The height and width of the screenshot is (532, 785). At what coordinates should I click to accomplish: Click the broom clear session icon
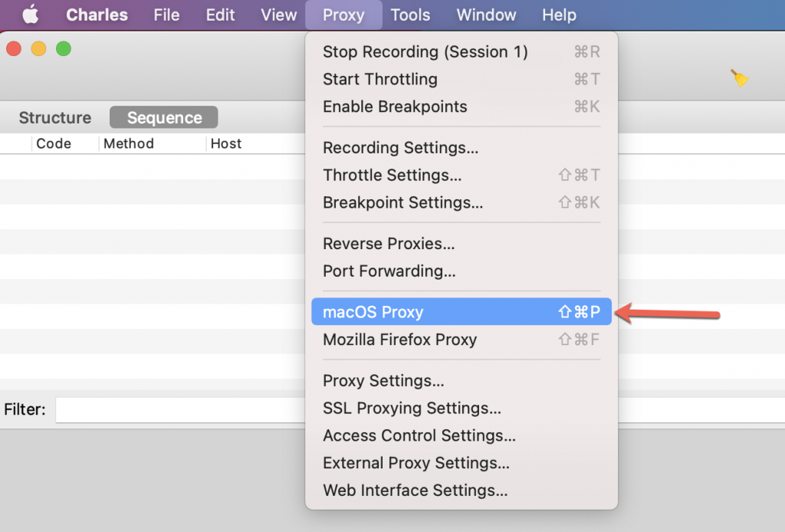click(740, 78)
